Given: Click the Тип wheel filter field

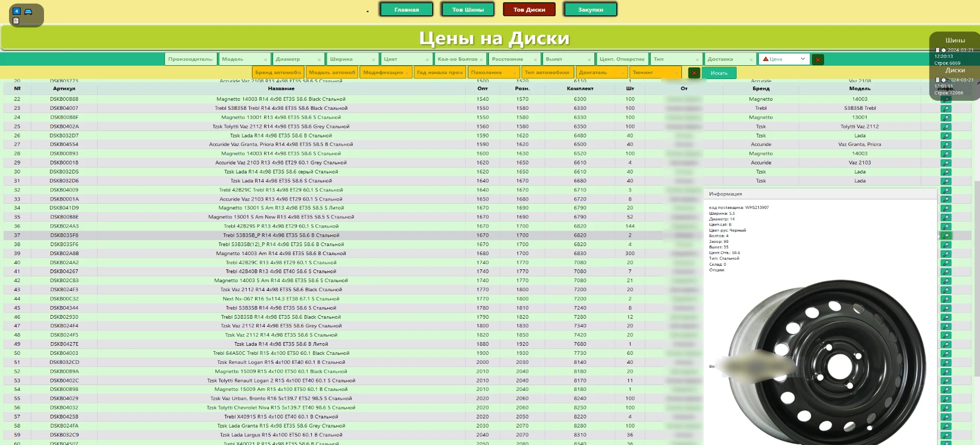Looking at the screenshot, I should pyautogui.click(x=676, y=59).
